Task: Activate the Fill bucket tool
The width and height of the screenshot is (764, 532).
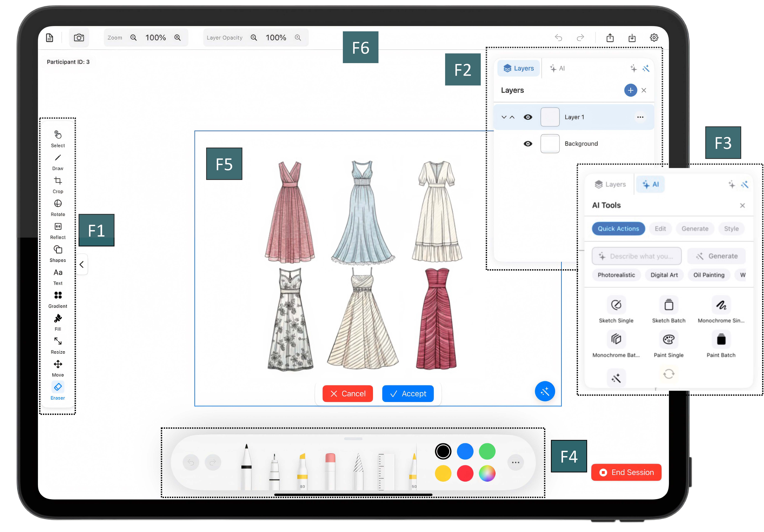Action: [58, 319]
